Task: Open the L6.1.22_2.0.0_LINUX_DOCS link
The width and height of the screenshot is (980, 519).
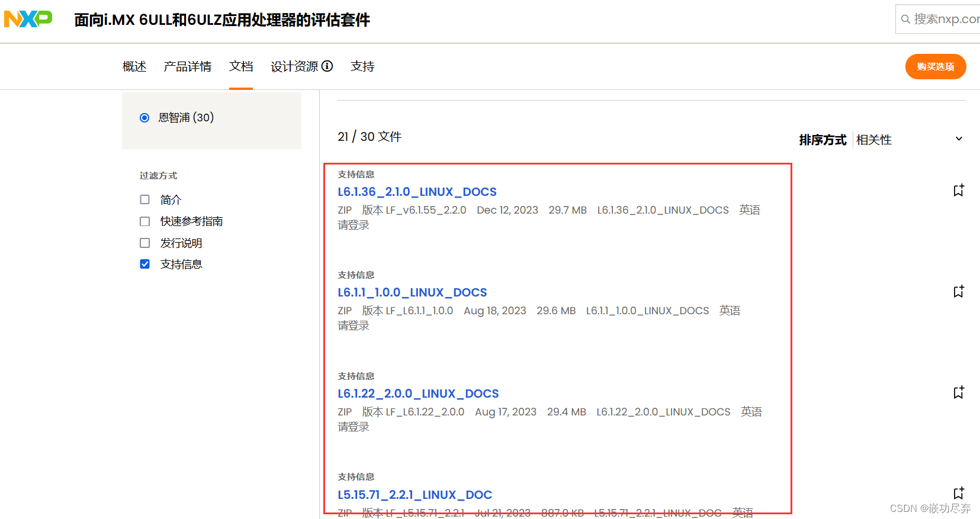Action: point(418,394)
